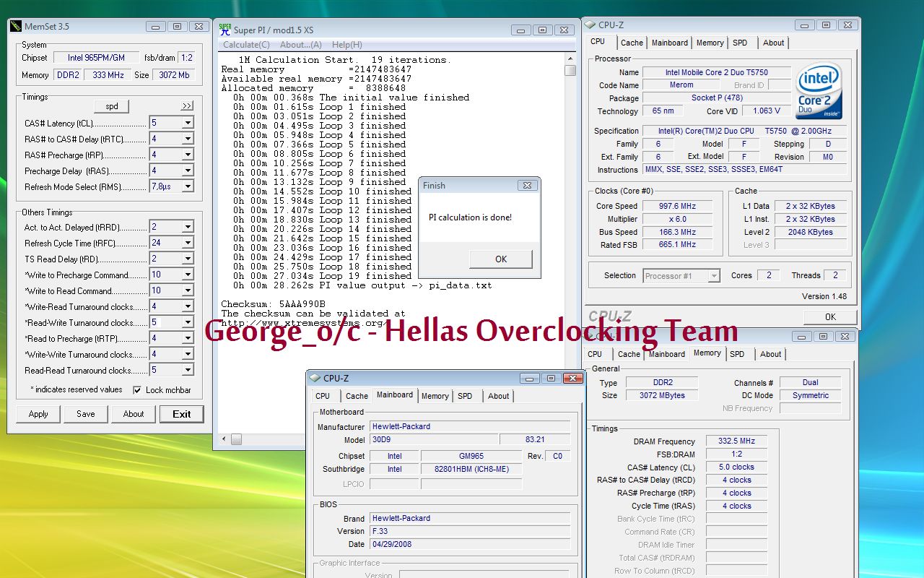Click OK in top CPU-Z window
Image resolution: width=924 pixels, height=578 pixels.
pos(830,316)
